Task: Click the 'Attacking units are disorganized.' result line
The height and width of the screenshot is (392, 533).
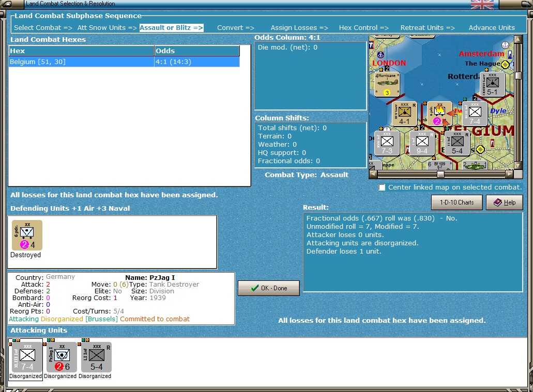Action: coord(362,243)
